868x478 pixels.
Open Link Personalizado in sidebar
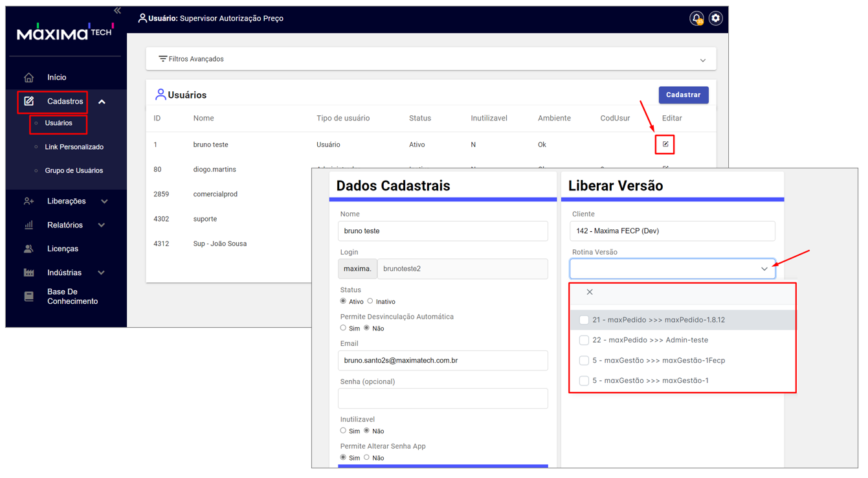pyautogui.click(x=74, y=147)
